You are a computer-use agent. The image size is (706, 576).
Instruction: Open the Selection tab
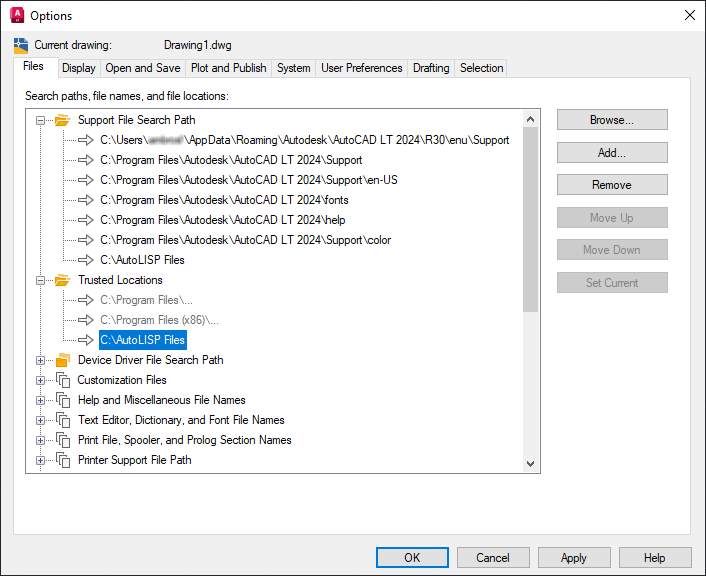[x=481, y=68]
